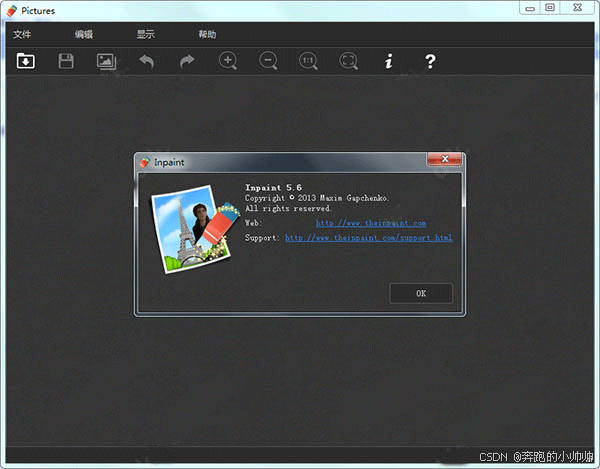Click the Inpaint dialog title icon
600x469 pixels.
[145, 162]
